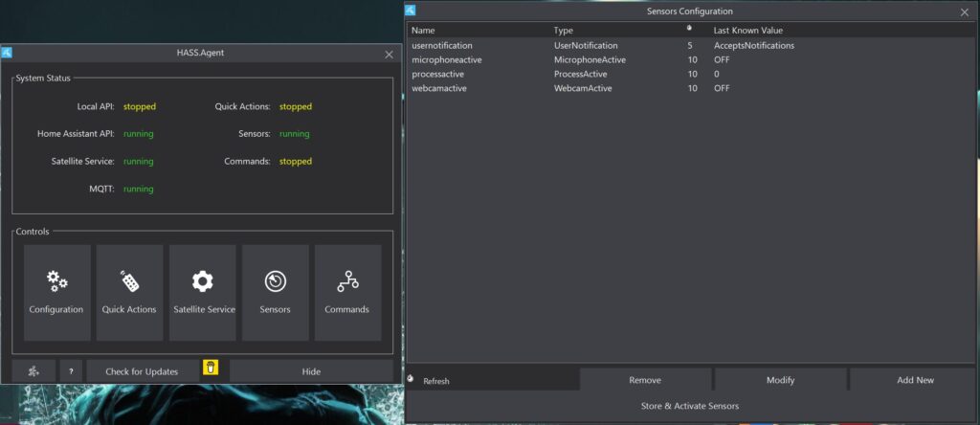Select the usernotification sensor row
This screenshot has width=980, height=425.
(x=690, y=46)
